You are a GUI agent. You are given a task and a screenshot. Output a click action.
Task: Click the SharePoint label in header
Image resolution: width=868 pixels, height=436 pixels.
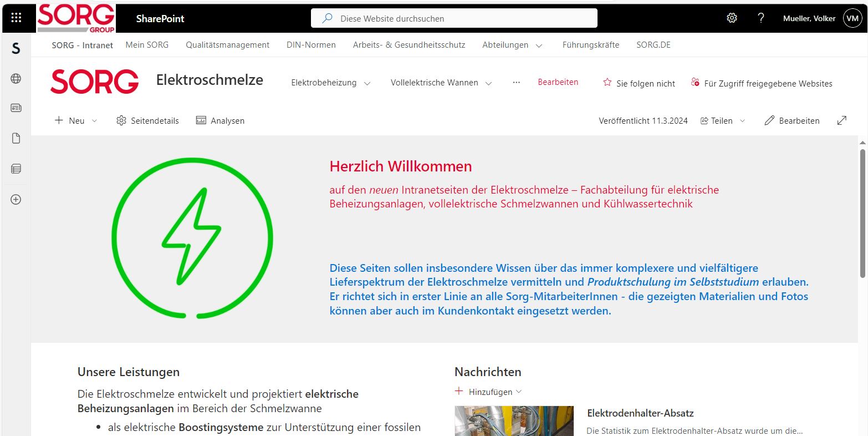click(160, 18)
